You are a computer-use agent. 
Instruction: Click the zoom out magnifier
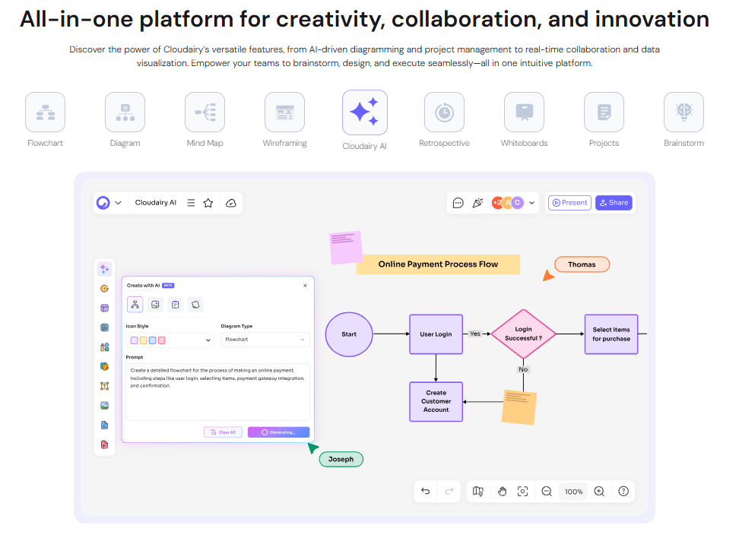(x=547, y=492)
